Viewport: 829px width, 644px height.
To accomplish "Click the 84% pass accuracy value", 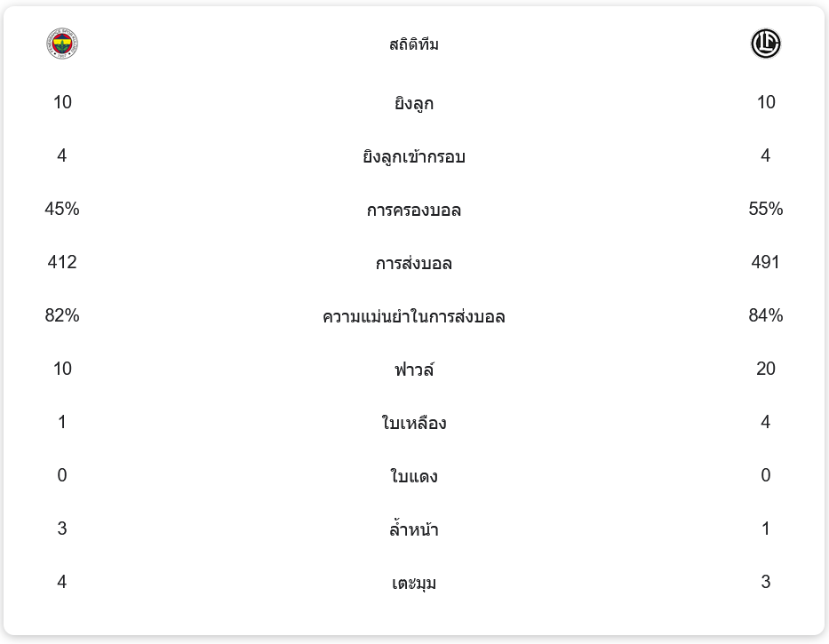I will [766, 315].
